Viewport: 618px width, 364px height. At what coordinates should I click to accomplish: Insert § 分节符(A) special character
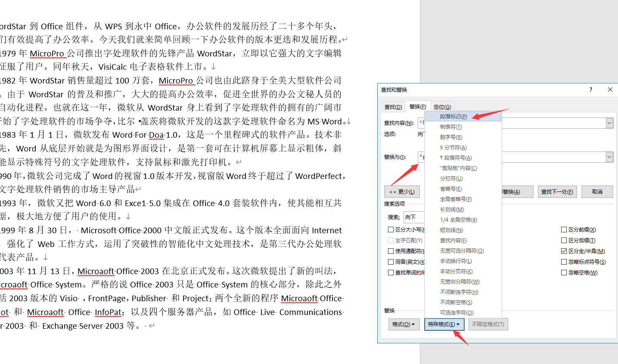click(463, 148)
